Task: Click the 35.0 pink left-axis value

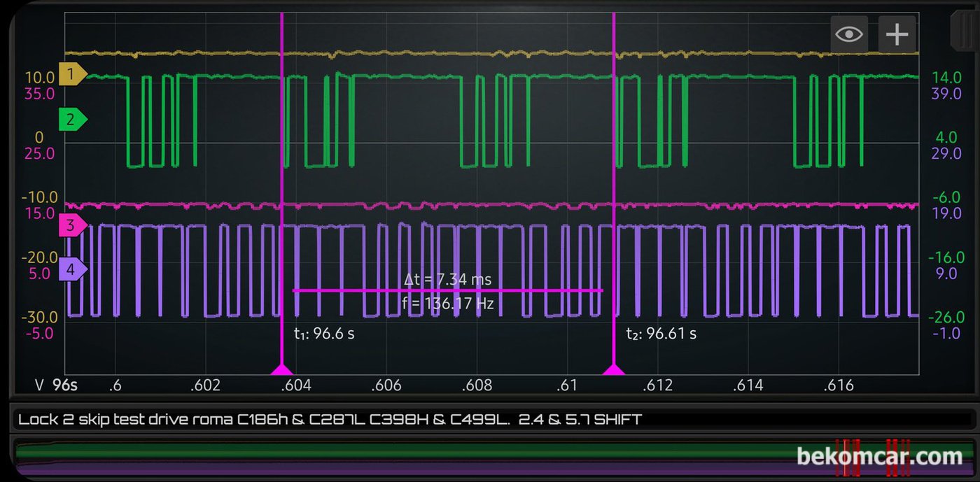Action: [39, 93]
